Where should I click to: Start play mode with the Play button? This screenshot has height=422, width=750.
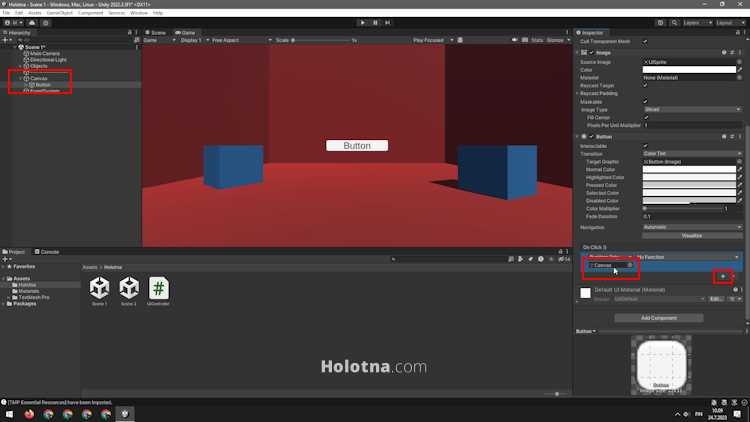click(x=362, y=22)
